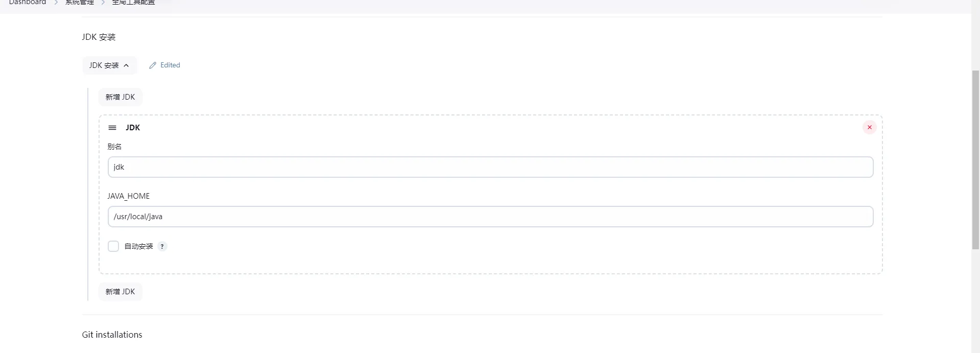Viewport: 980px width, 353px height.
Task: Open 系统管理 breadcrumb item
Action: tap(80, 3)
